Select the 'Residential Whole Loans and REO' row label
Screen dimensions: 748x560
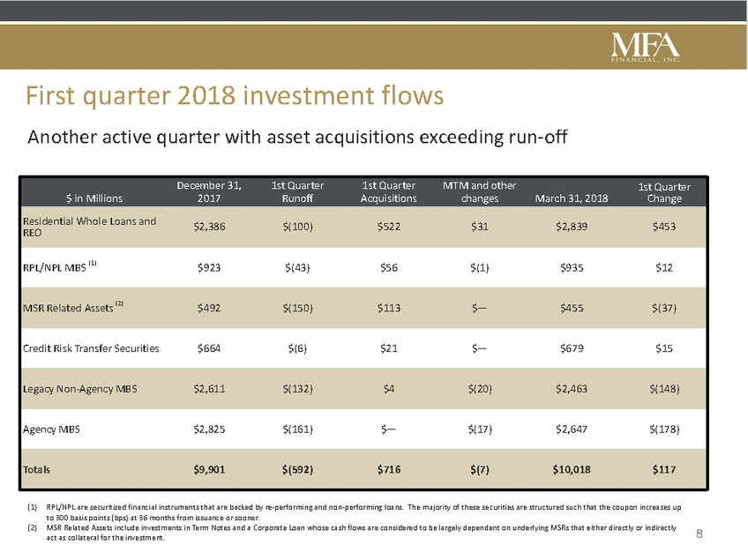(90, 227)
